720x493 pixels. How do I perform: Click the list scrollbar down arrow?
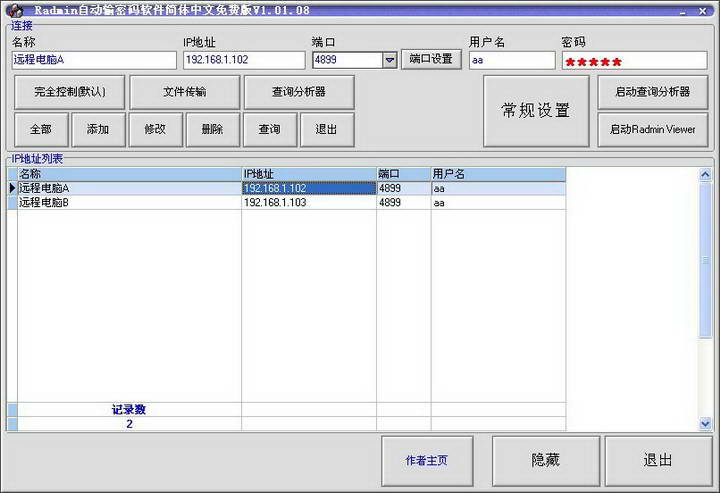[x=705, y=424]
